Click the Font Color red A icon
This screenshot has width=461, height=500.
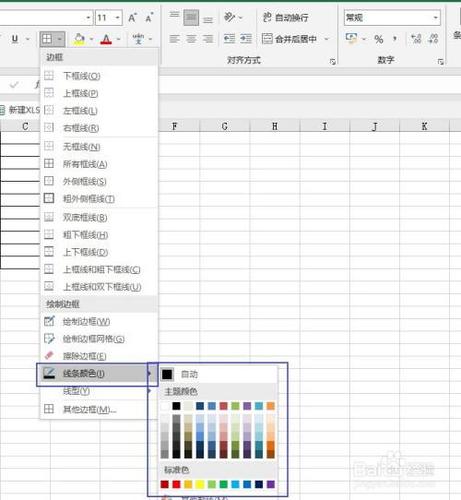106,39
